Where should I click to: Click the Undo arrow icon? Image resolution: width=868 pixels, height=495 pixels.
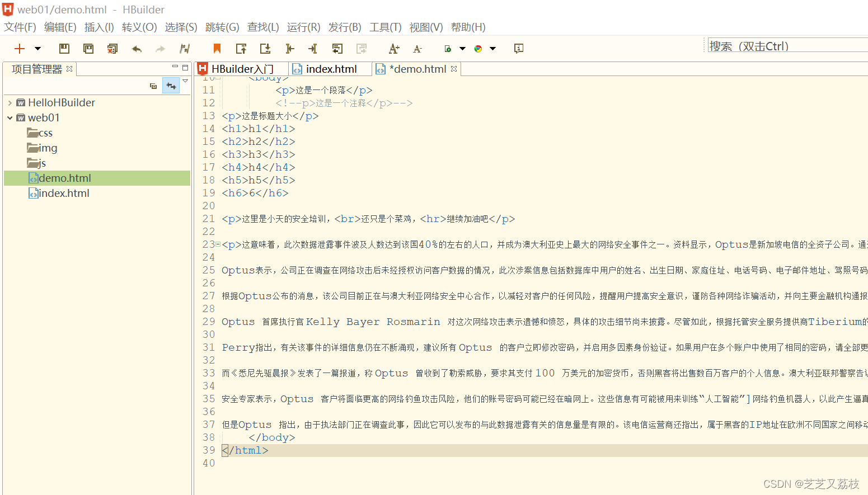(x=137, y=49)
